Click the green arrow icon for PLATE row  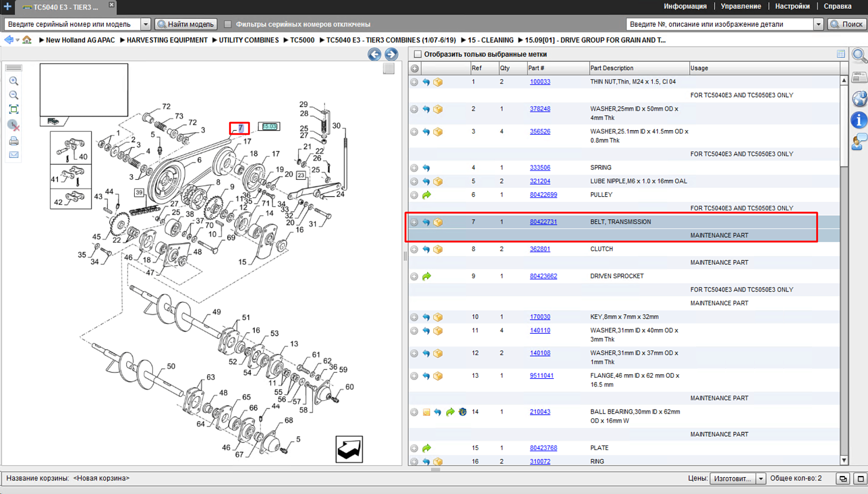[x=426, y=448]
